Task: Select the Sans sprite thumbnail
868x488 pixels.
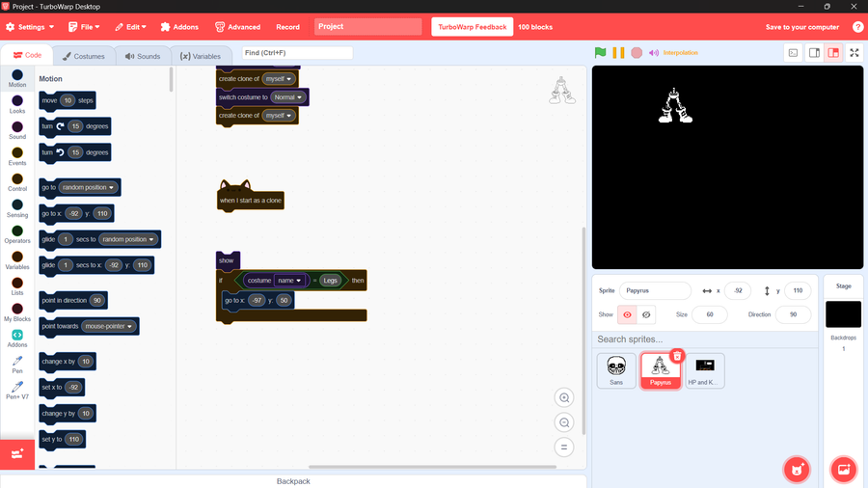Action: [x=616, y=370]
